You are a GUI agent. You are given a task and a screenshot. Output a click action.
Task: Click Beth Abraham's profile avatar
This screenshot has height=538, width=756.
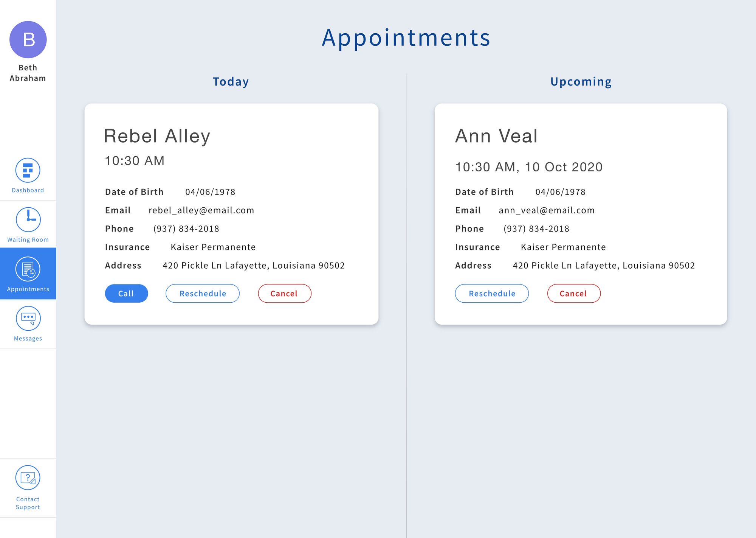pos(28,40)
